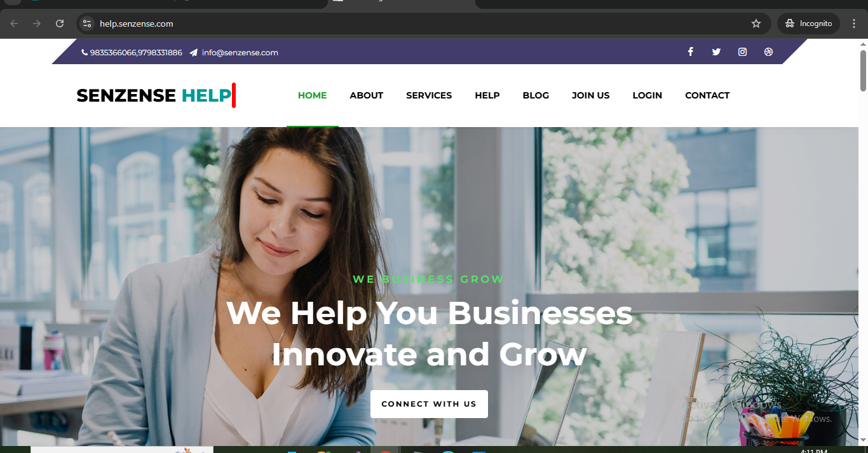
Task: Click the page vertical scrollbar thumb
Action: (863, 70)
